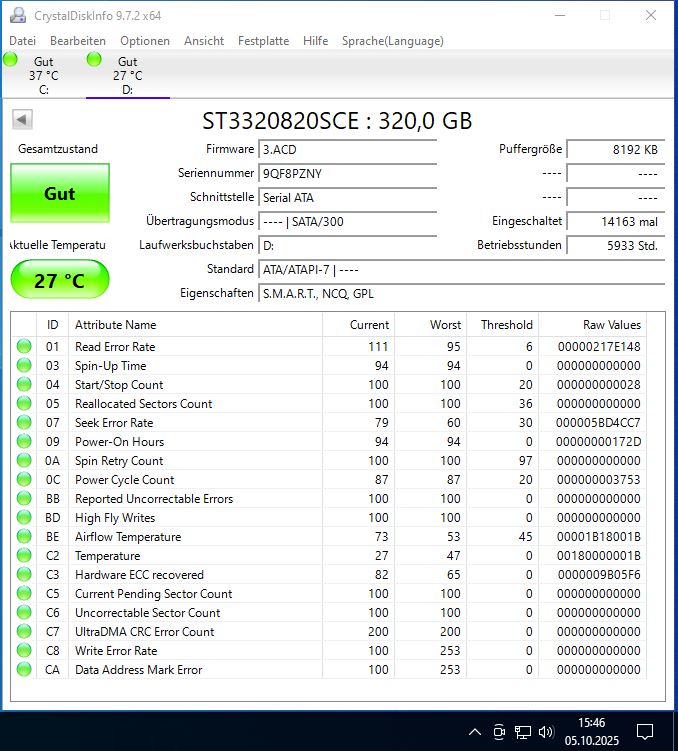The width and height of the screenshot is (678, 751).
Task: Click raw value 000000003753
Action: [x=599, y=480]
